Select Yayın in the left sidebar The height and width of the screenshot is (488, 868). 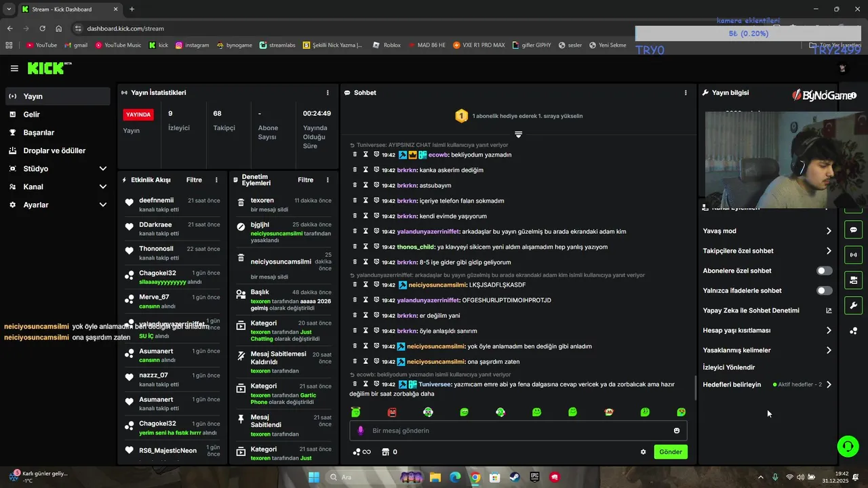(58, 96)
